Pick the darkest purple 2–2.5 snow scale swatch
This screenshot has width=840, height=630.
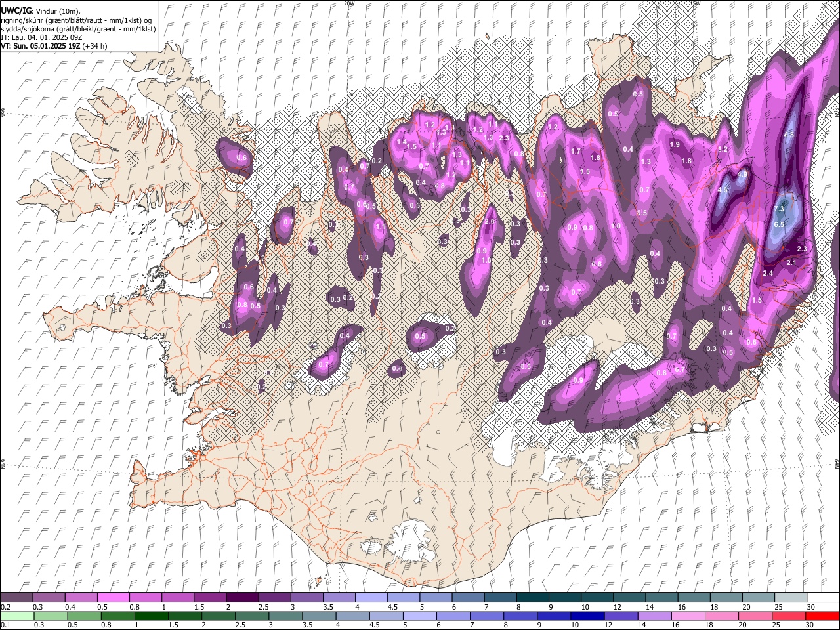[241, 598]
